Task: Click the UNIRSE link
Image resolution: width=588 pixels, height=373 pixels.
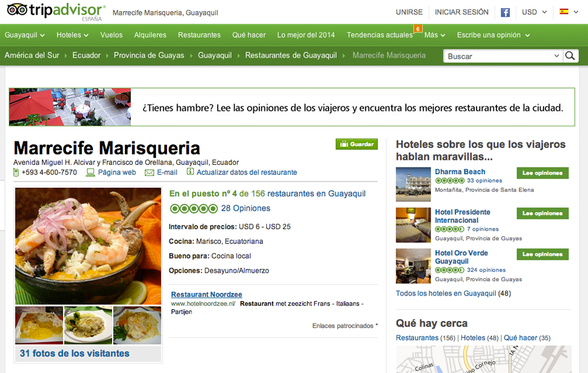Action: [409, 12]
